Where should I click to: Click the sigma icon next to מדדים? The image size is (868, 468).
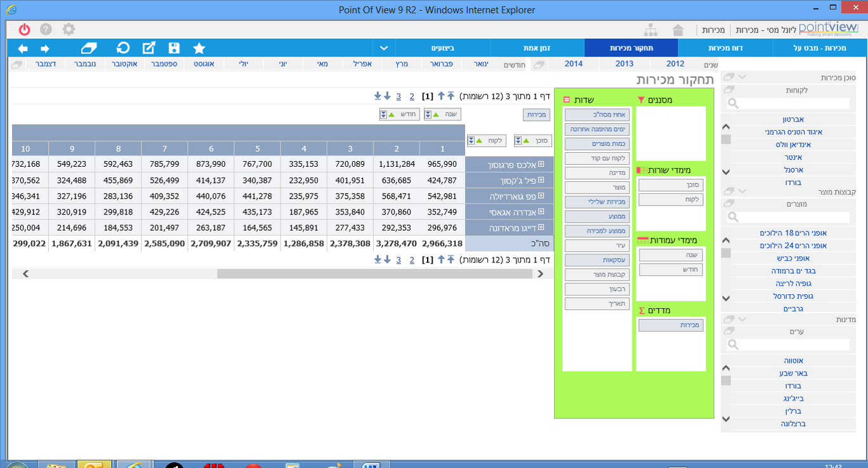coord(641,311)
